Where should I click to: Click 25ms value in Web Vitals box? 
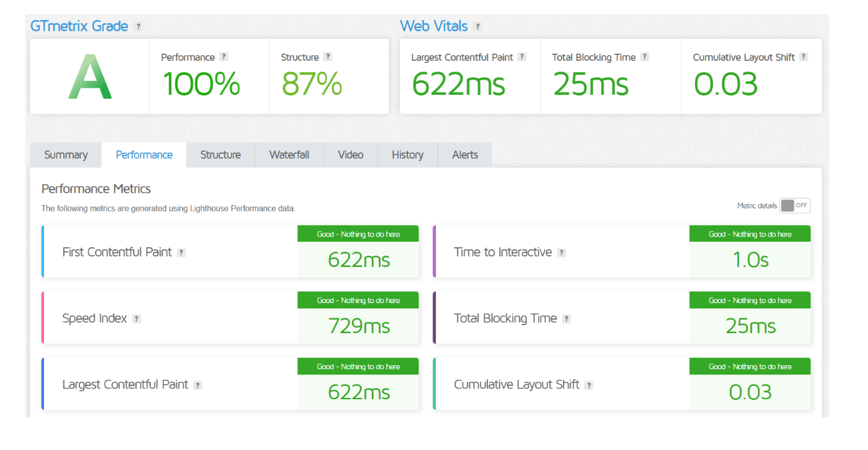pos(591,84)
